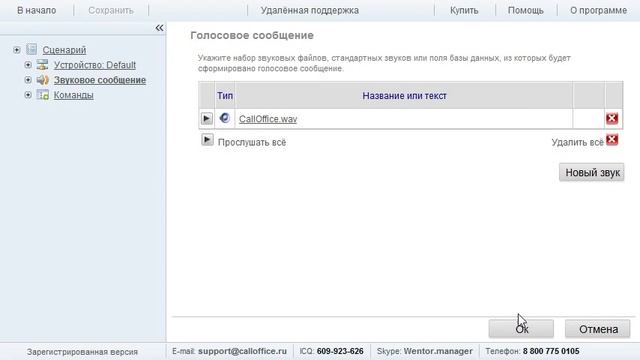Play the CallOffice.wav sound row
This screenshot has width=640, height=360.
[207, 119]
